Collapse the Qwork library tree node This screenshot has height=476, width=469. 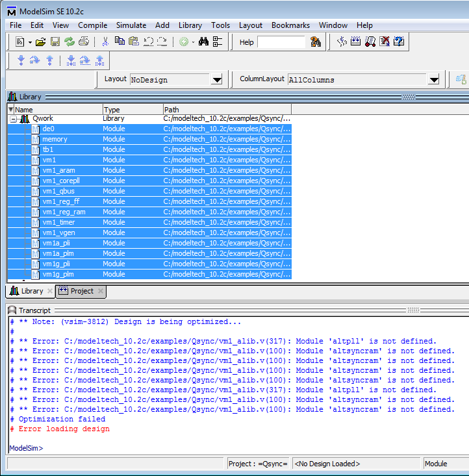coord(13,119)
